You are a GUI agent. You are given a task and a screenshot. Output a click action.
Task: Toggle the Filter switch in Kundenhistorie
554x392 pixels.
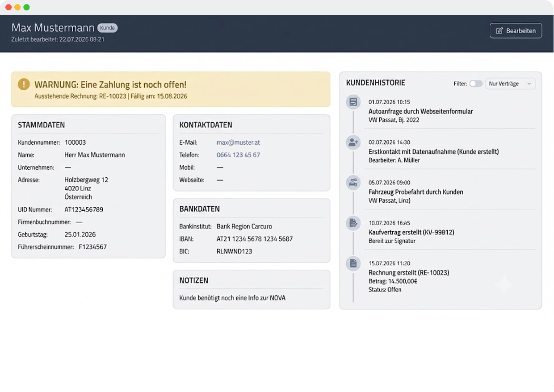click(476, 83)
